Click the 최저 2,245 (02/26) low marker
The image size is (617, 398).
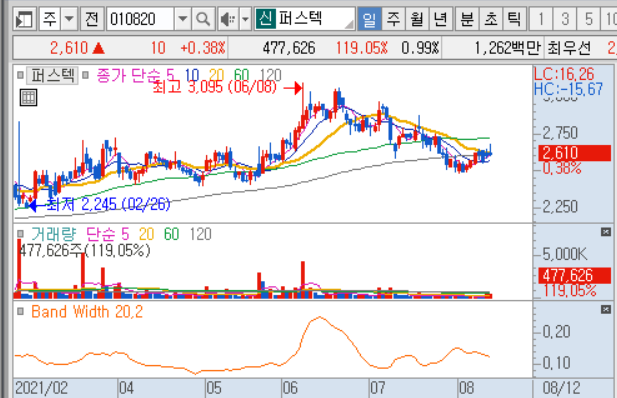pyautogui.click(x=108, y=204)
